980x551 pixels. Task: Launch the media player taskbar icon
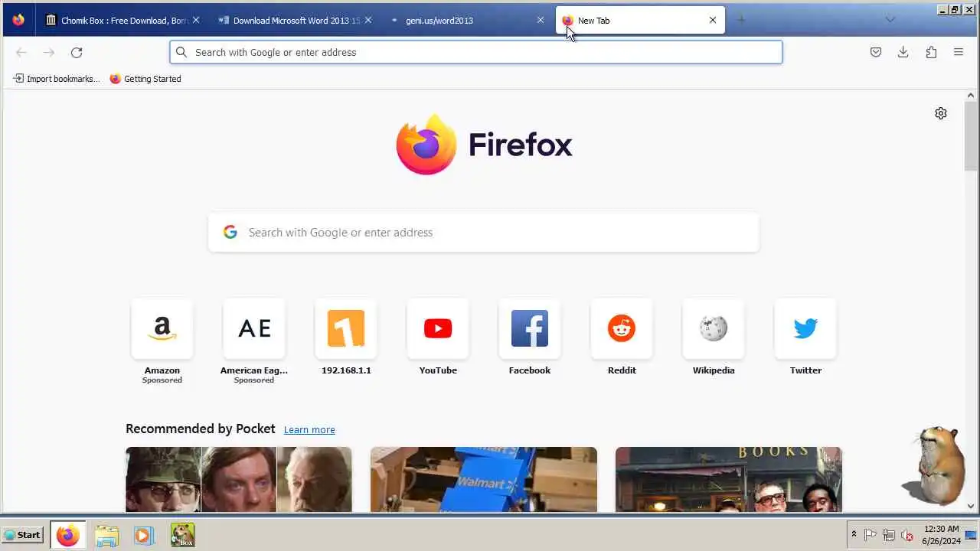[144, 535]
